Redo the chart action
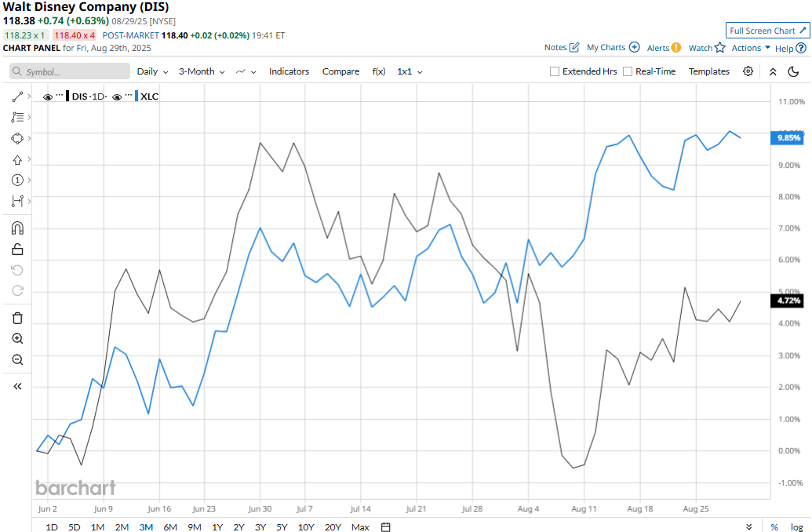The image size is (812, 532). pos(17,291)
